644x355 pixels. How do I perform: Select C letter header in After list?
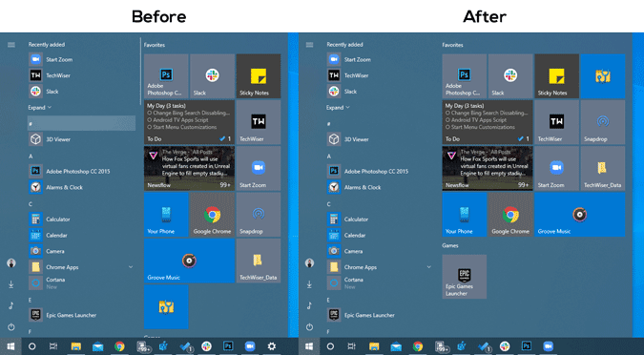pos(328,204)
